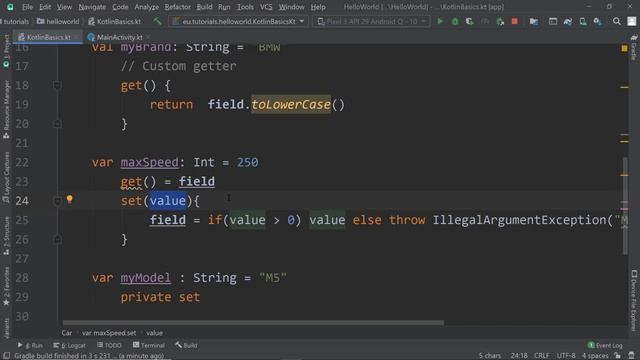Open the Structure side panel
Image resolution: width=640 pixels, height=360 pixels.
pos(6,236)
